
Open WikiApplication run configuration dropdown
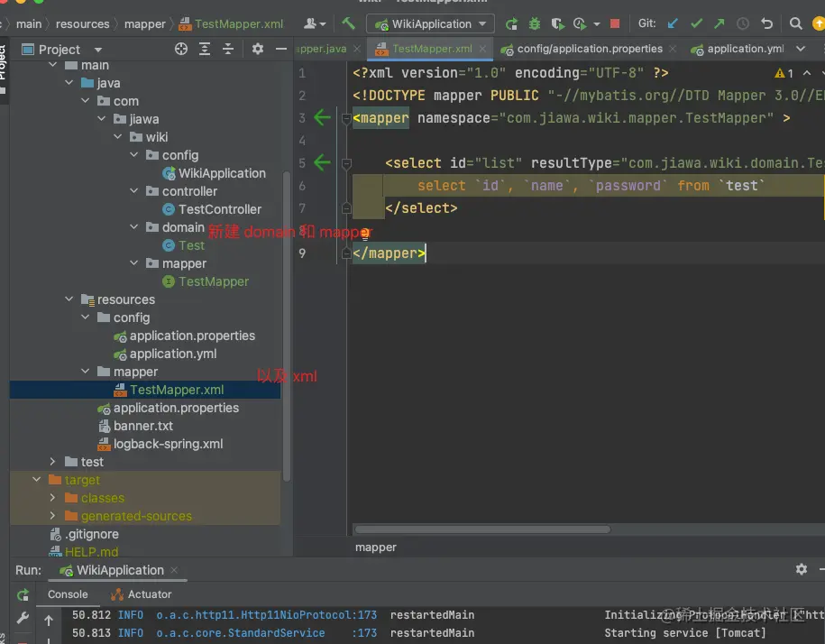click(x=430, y=24)
